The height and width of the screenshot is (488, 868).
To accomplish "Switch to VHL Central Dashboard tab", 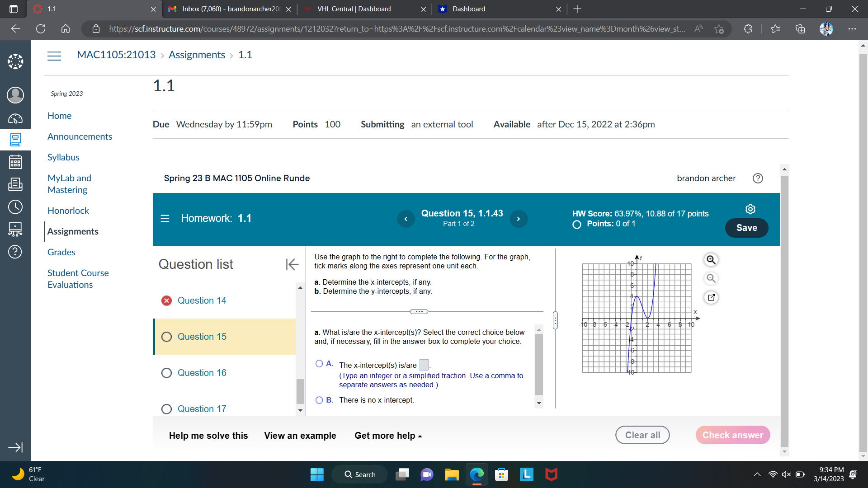I will pyautogui.click(x=354, y=9).
